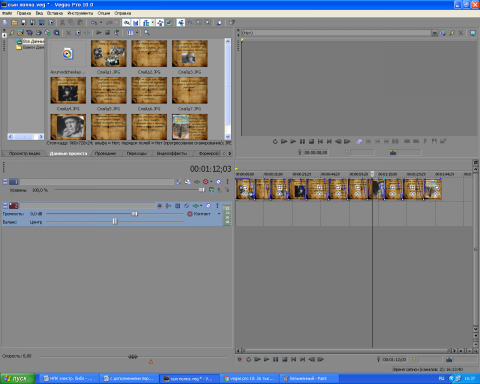The width and height of the screenshot is (480, 384).
Task: Select the Normal Edit tool icon
Action: 181,22
